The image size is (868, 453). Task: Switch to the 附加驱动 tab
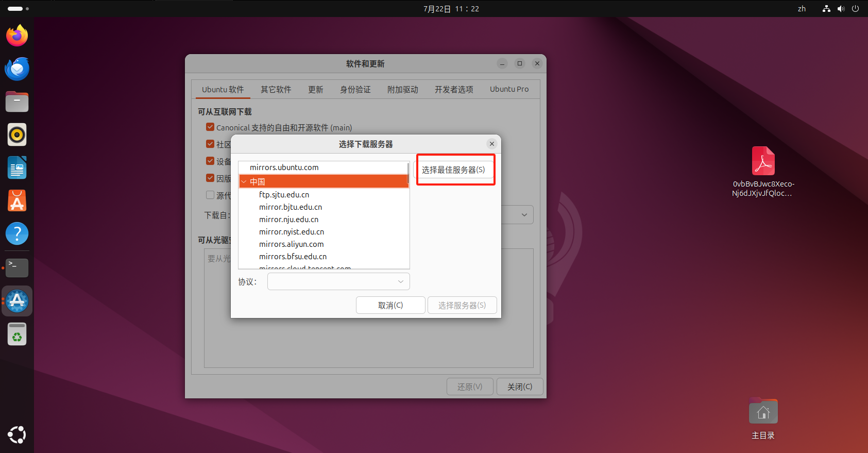(402, 89)
